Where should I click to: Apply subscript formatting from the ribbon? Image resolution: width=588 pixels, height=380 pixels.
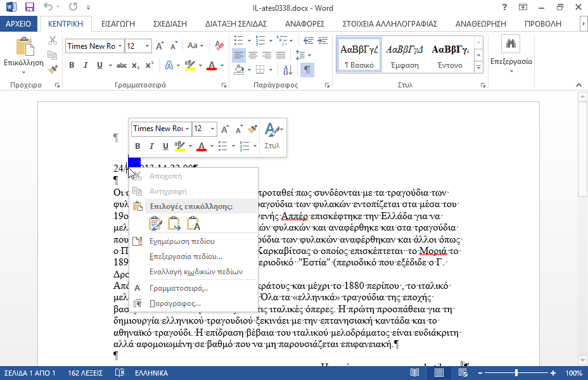point(136,66)
